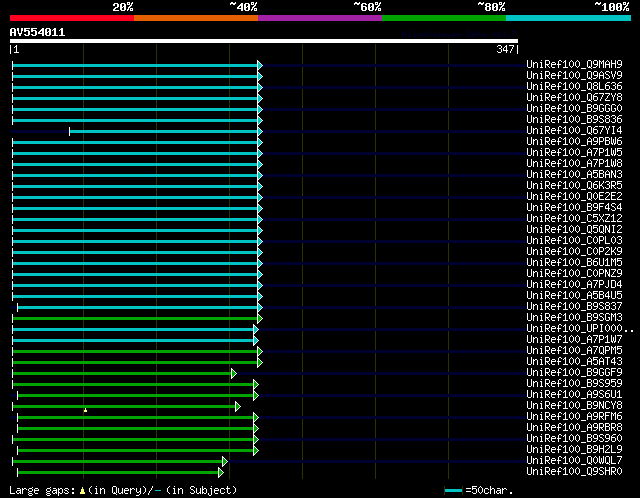Click the white query sequence bar
The height and width of the screenshot is (498, 640).
coord(264,41)
